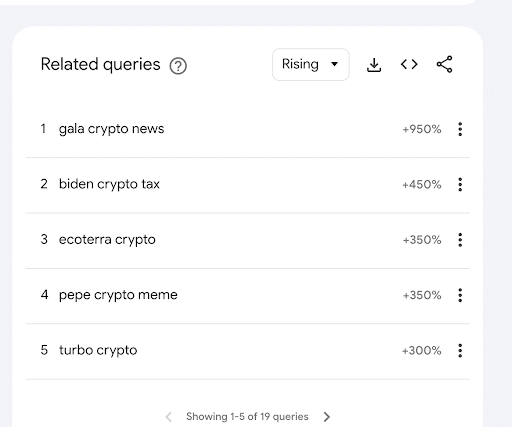The height and width of the screenshot is (427, 512).
Task: Open the ecoterra crypto query
Action: tap(107, 240)
